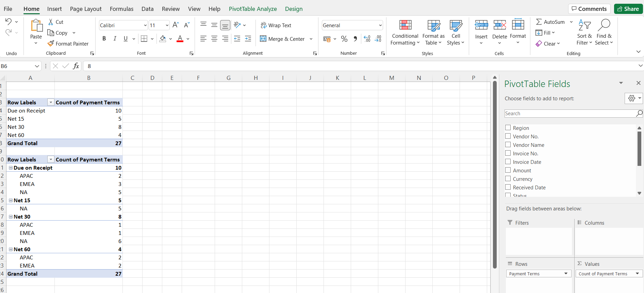Decrease font size with the smaller A

[x=186, y=25]
